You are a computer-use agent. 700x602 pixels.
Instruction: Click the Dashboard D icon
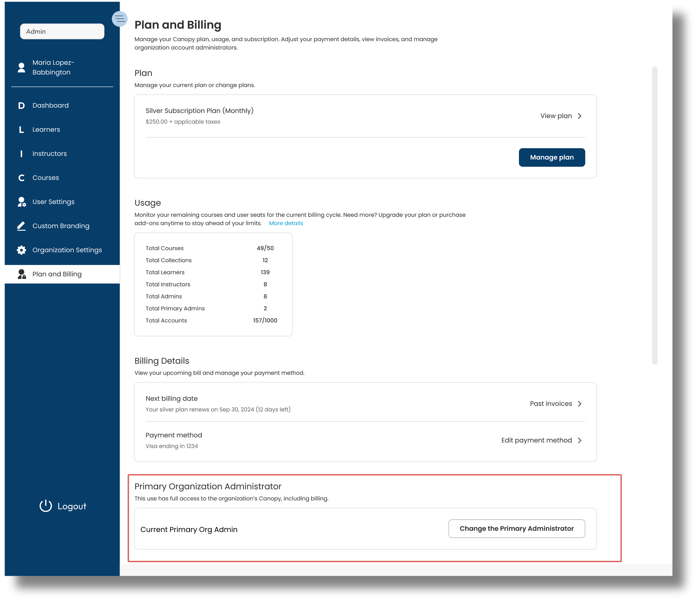click(21, 106)
